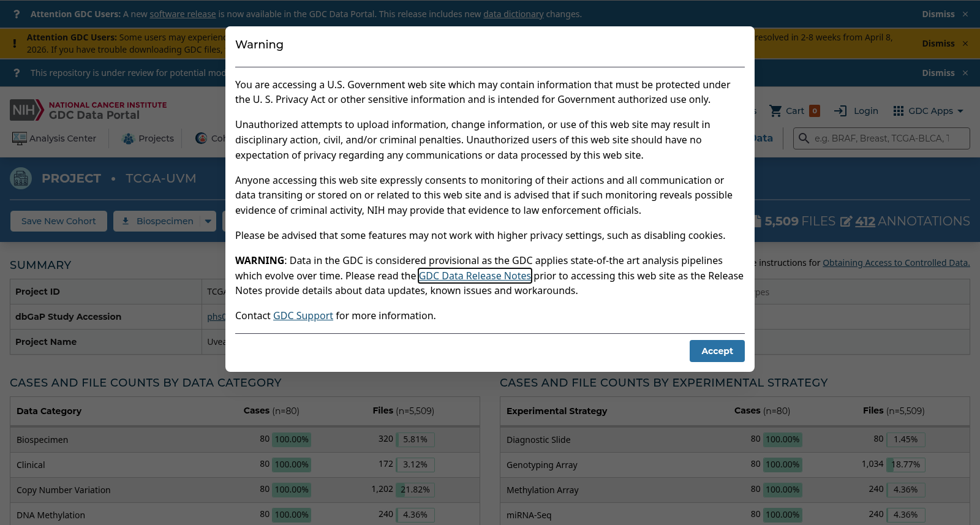Click the exclamation warning icon in yellow banner
The width and height of the screenshot is (980, 525).
coord(14,43)
